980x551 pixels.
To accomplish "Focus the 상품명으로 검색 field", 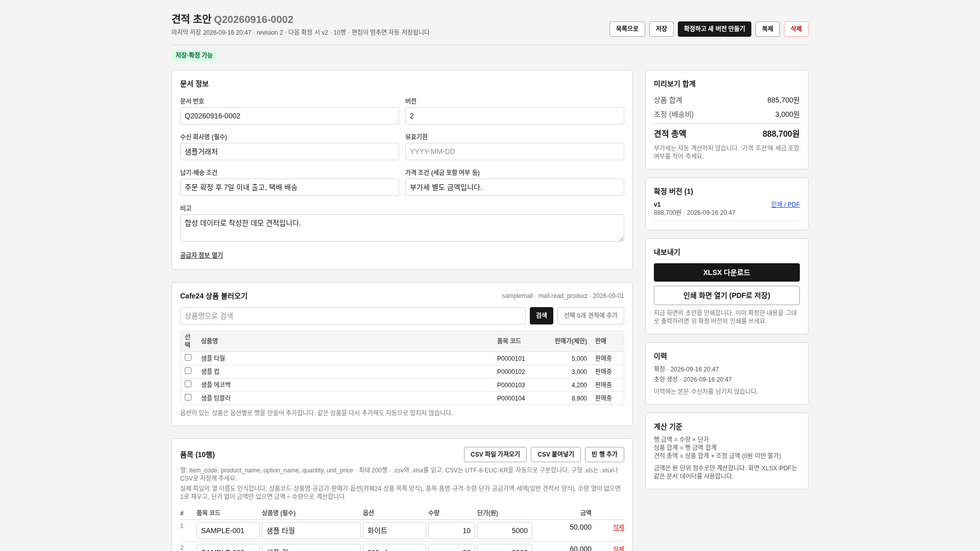I will point(353,316).
